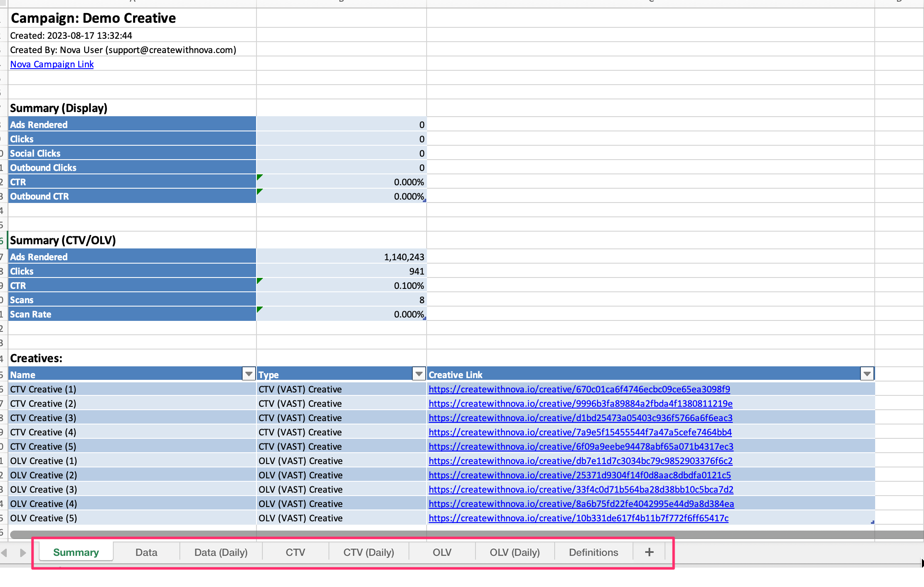Go to the Definitions sheet tab
The width and height of the screenshot is (924, 587).
click(593, 552)
